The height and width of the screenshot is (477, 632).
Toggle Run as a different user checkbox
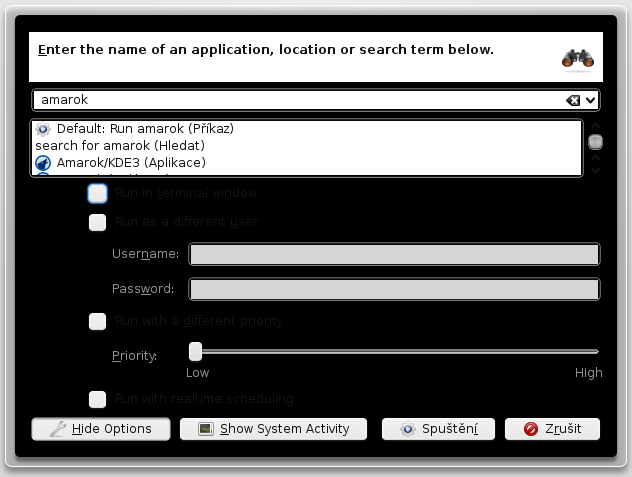pos(98,222)
